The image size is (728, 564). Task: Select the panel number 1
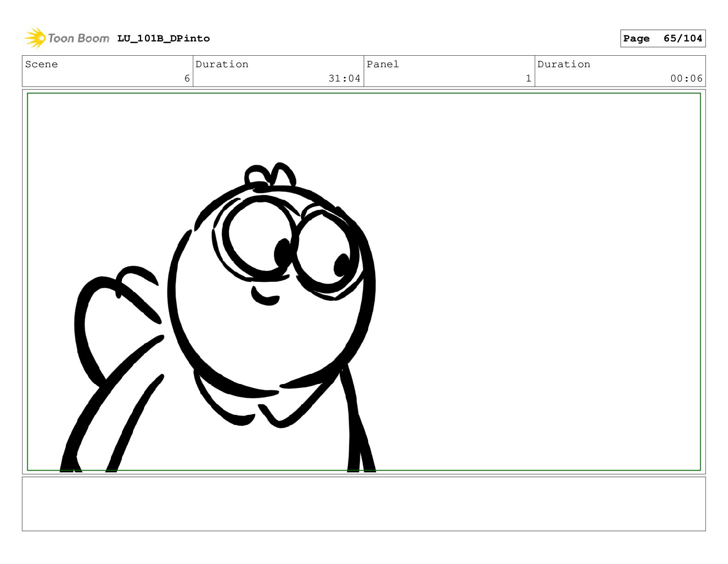pos(529,79)
